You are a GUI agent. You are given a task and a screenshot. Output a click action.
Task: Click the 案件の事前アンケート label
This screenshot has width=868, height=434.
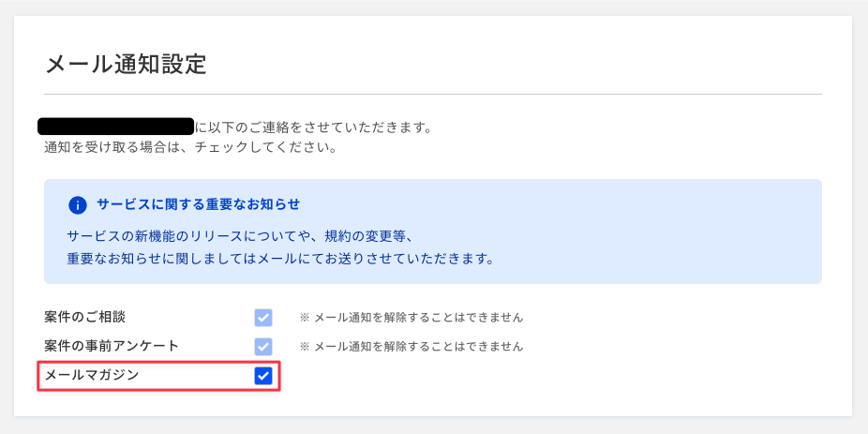(x=112, y=346)
